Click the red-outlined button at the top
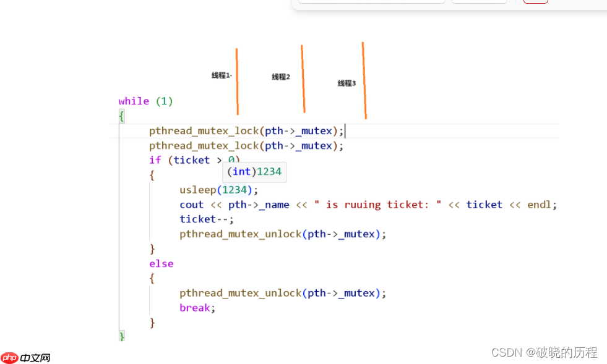607x364 pixels. click(x=535, y=1)
